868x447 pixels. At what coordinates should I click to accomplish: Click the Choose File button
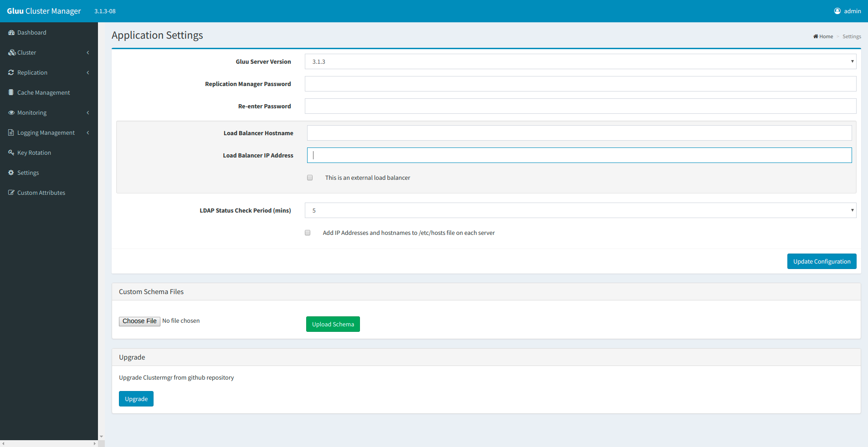click(139, 321)
